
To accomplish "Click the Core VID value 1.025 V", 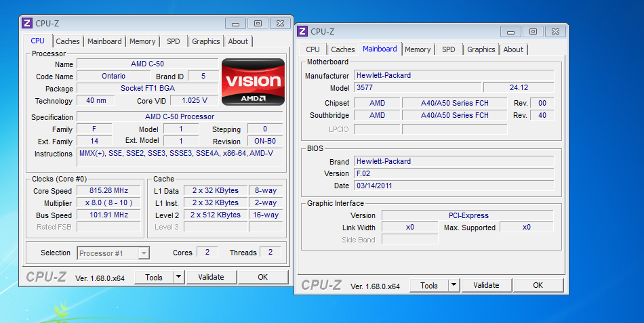I will (195, 100).
